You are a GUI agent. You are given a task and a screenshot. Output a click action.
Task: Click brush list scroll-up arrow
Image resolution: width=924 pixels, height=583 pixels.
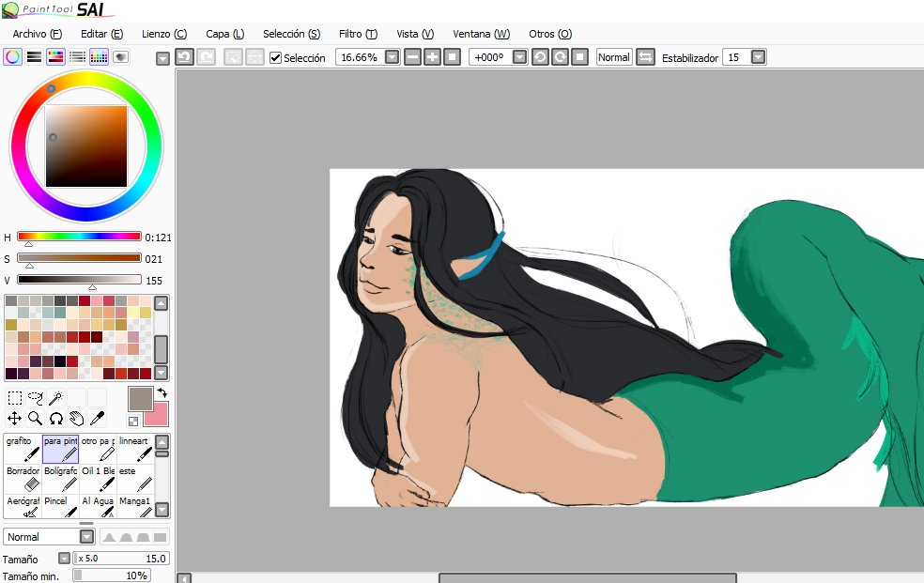coord(162,442)
